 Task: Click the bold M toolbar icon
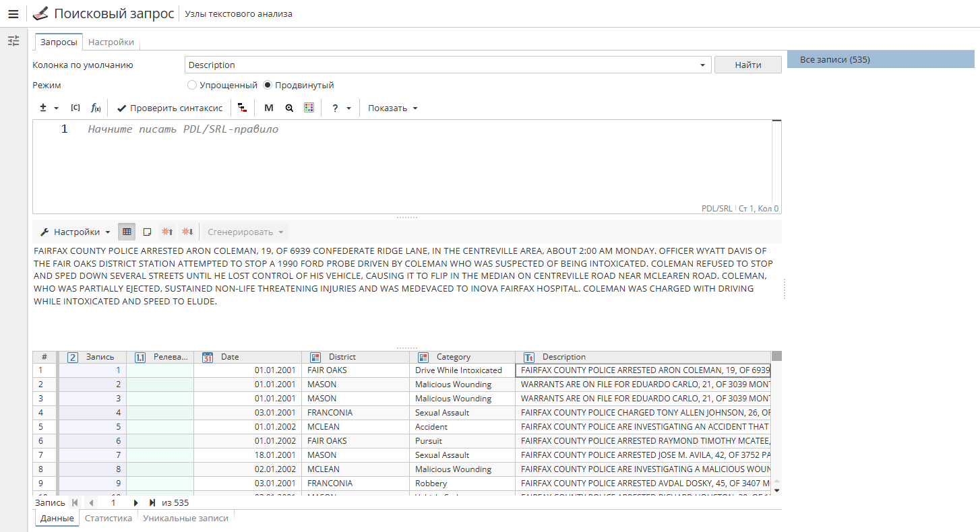click(x=269, y=108)
